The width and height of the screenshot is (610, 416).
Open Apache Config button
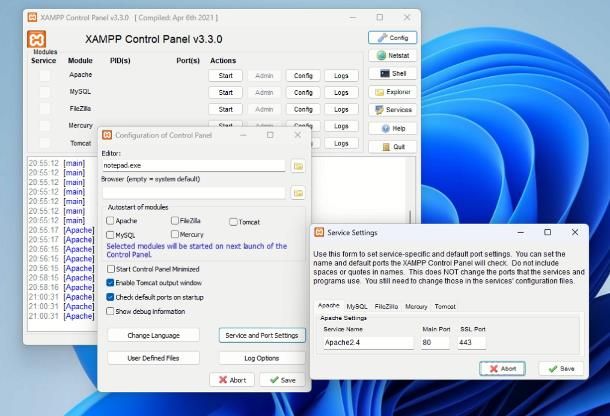point(303,75)
